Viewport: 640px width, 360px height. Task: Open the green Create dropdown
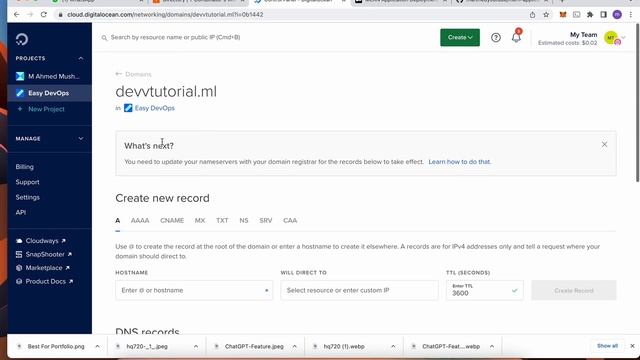tap(460, 37)
